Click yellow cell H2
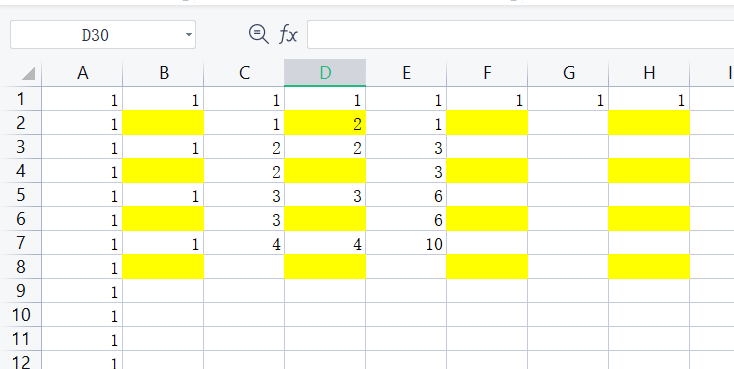 click(x=649, y=123)
